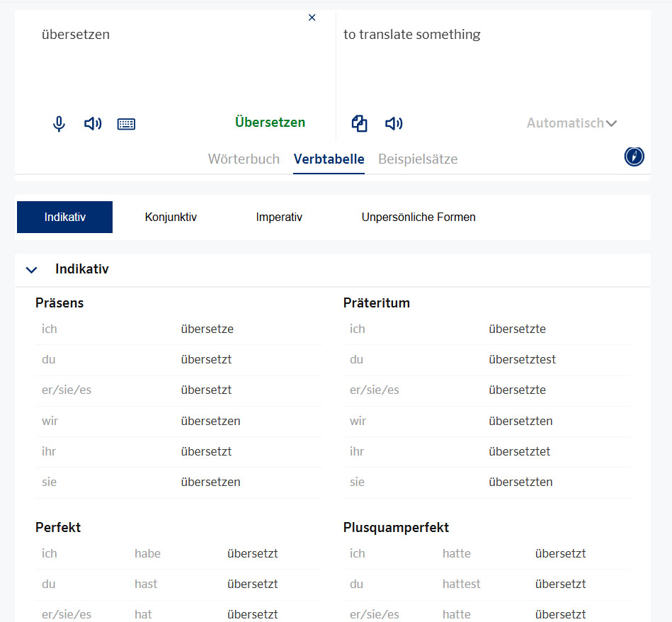Image resolution: width=672 pixels, height=622 pixels.
Task: Click the microphone voice input icon
Action: (59, 124)
